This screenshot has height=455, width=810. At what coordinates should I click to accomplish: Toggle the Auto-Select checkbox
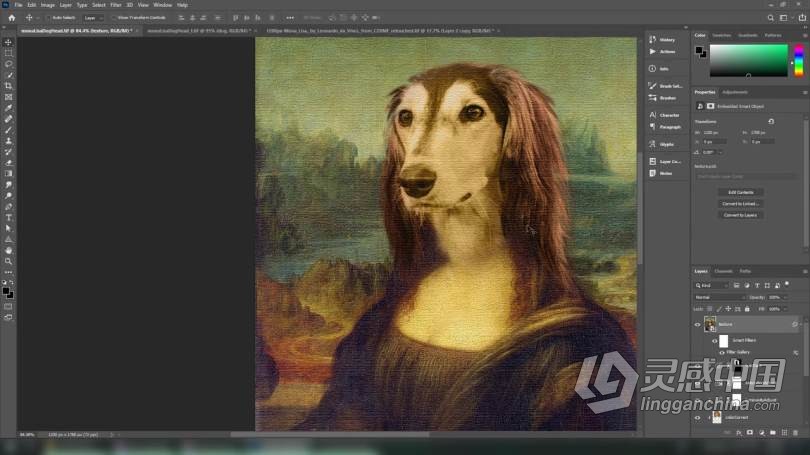tap(48, 18)
